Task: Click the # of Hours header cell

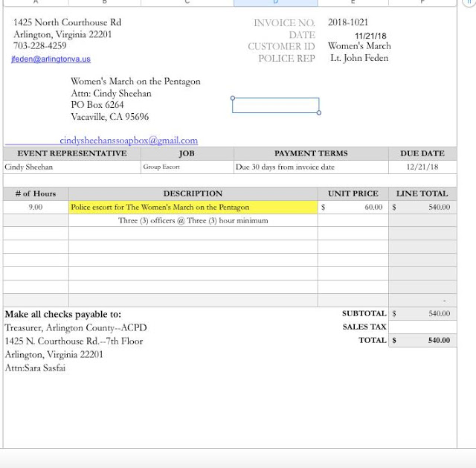Action: click(x=36, y=193)
